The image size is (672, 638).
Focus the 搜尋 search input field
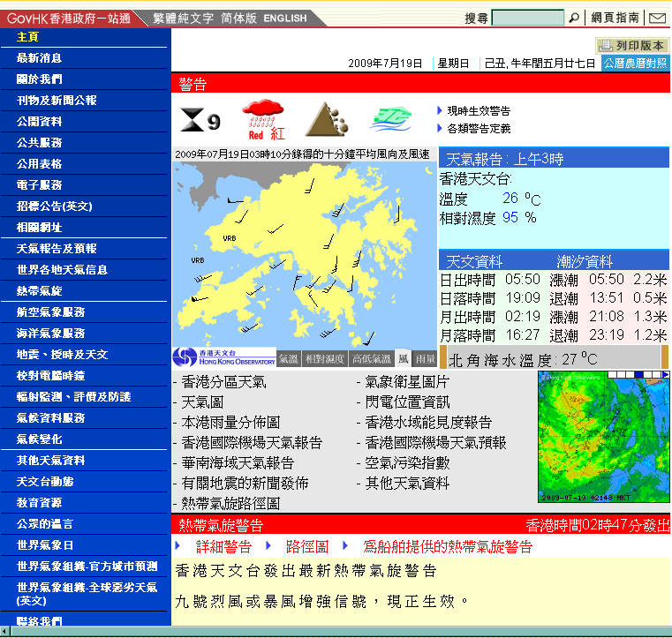[527, 18]
